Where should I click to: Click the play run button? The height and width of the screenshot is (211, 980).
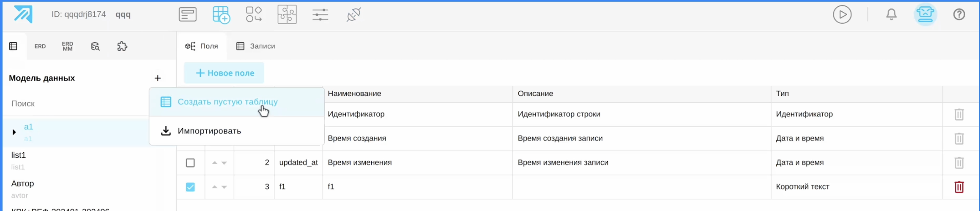pos(842,15)
